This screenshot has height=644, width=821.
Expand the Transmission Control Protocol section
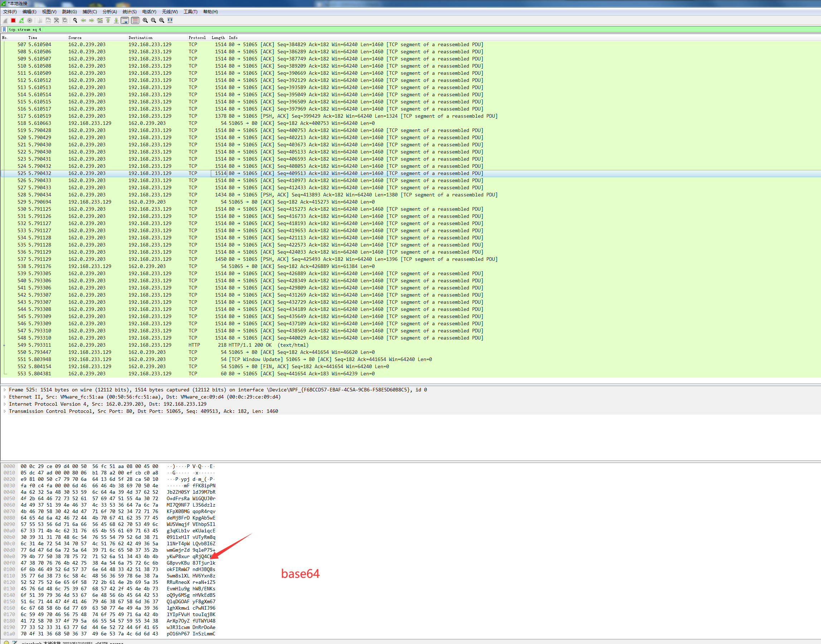pos(5,411)
